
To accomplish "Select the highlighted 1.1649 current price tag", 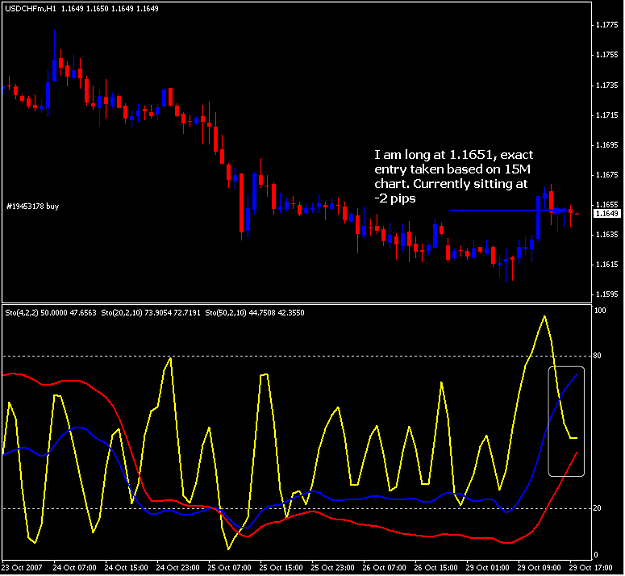I will coord(607,214).
